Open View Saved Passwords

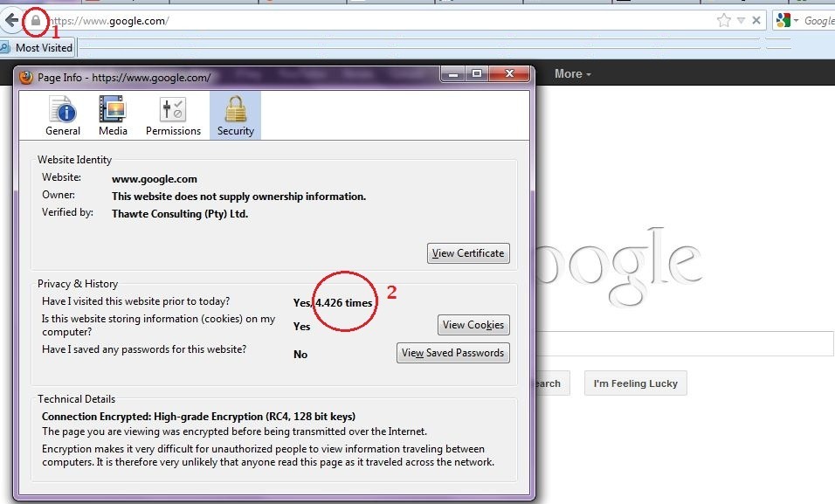pyautogui.click(x=453, y=353)
